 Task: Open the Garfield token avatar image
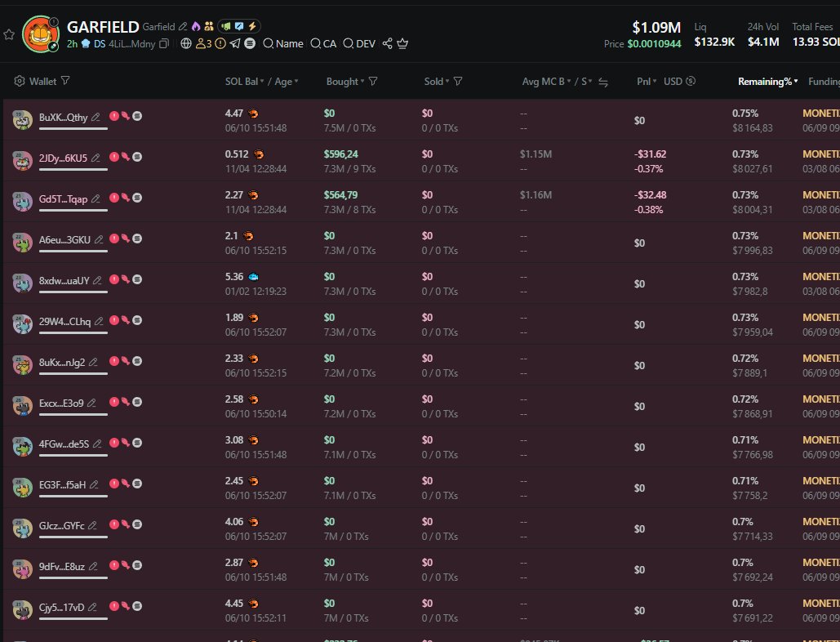(x=40, y=34)
